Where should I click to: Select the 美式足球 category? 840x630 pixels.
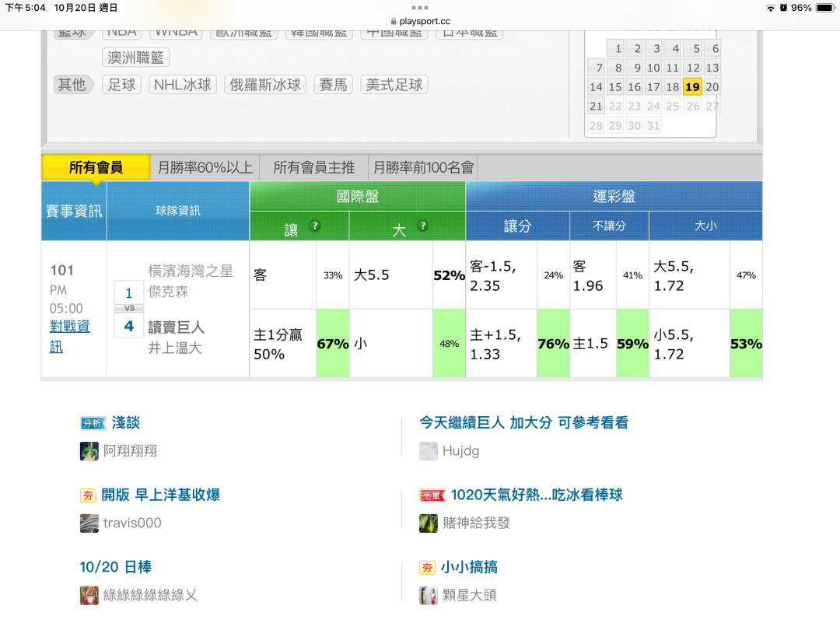click(394, 85)
